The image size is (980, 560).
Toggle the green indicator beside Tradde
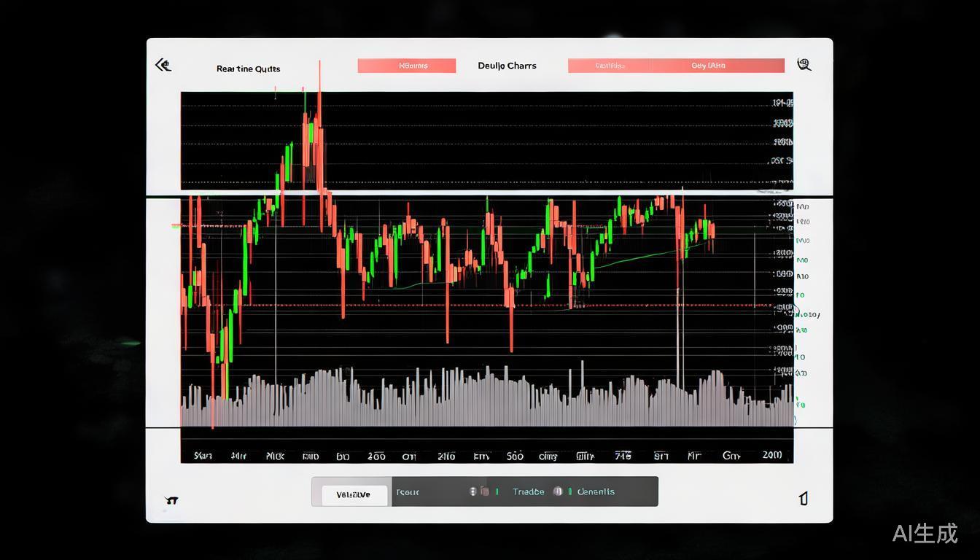click(497, 491)
